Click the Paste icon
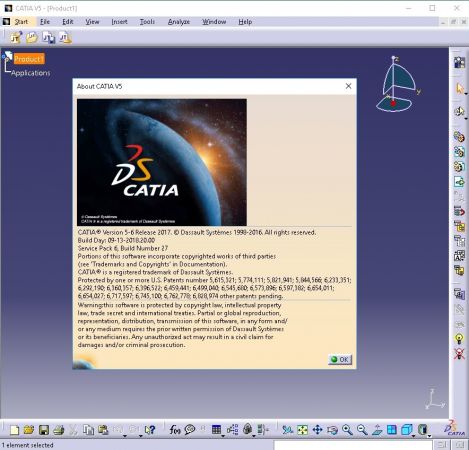Viewport: 469px width, 450px height. click(103, 430)
